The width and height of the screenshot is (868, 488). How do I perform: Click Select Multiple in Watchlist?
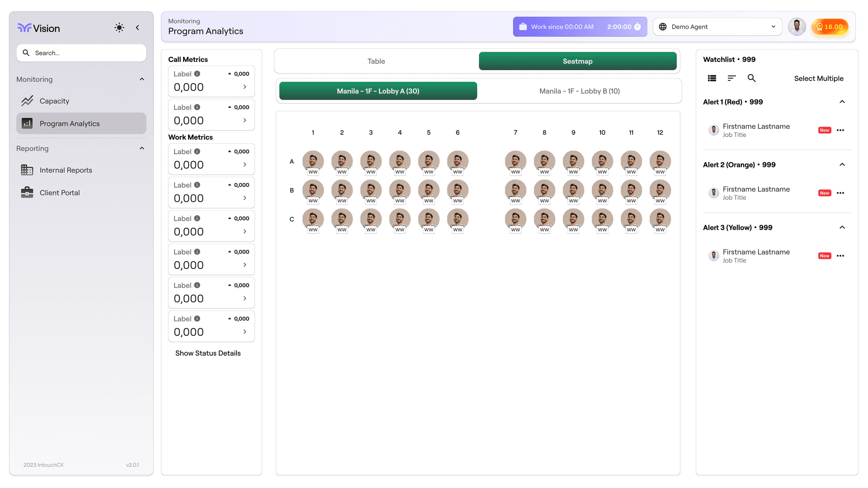tap(818, 78)
